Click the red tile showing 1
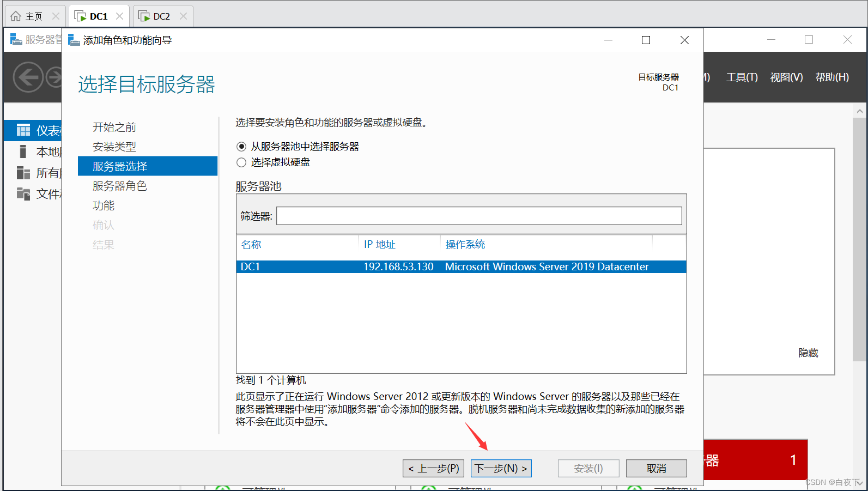The height and width of the screenshot is (491, 868). pyautogui.click(x=756, y=460)
